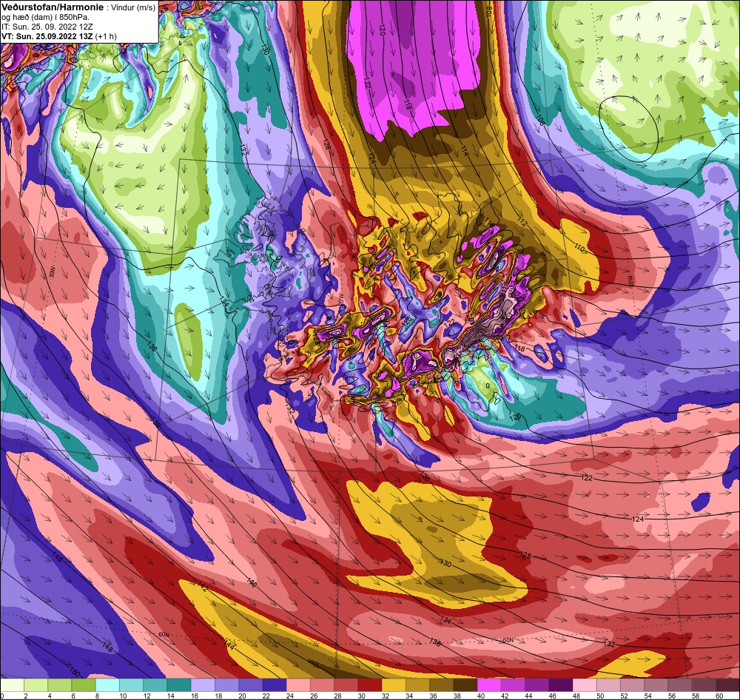Click the '150' height contour label
Screen dimensions: 740x700
pyautogui.click(x=75, y=672)
